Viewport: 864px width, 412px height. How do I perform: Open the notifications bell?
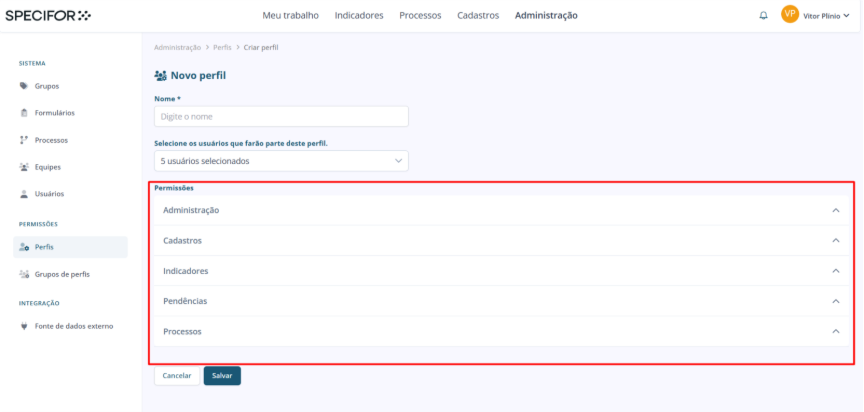pos(763,15)
